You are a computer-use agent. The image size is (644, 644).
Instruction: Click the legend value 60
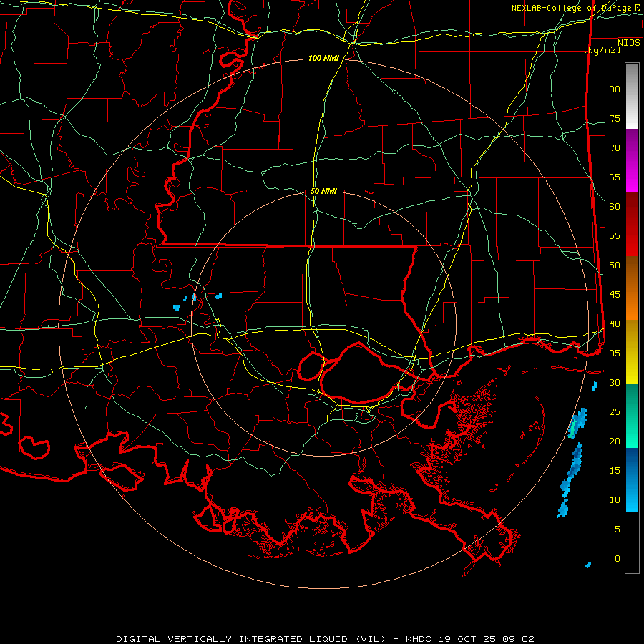click(615, 207)
